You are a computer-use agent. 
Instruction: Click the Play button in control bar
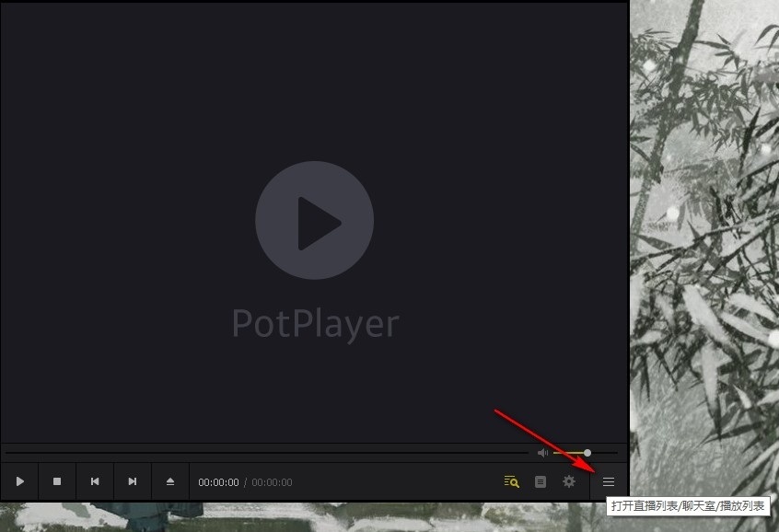[20, 481]
